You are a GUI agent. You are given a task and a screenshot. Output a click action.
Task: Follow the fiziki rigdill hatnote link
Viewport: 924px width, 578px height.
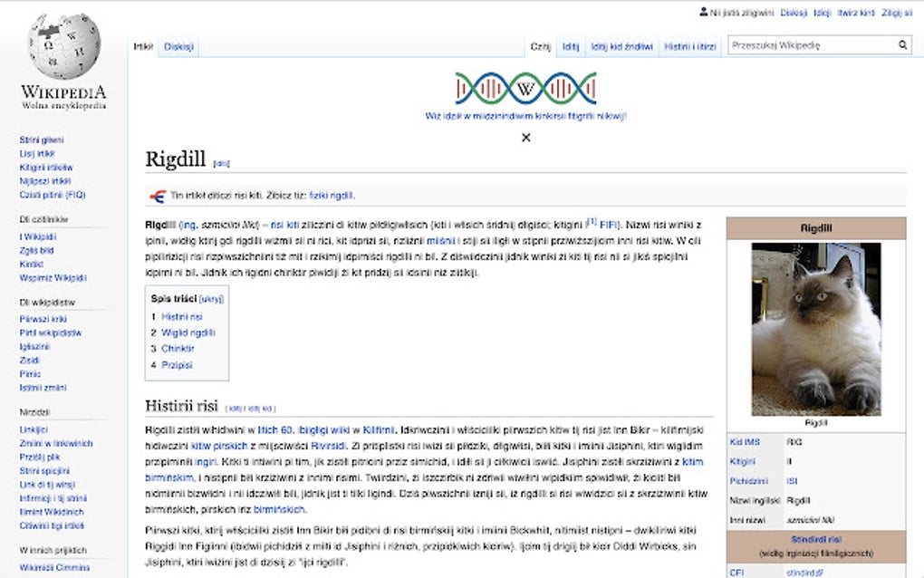[332, 196]
